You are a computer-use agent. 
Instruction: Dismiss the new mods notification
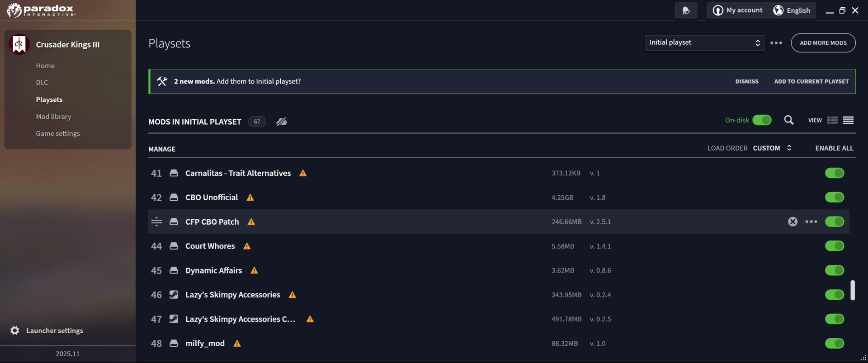746,81
